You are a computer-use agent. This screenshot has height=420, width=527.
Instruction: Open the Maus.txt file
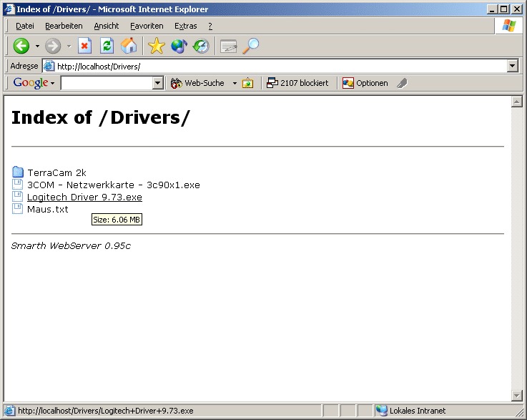pos(48,209)
